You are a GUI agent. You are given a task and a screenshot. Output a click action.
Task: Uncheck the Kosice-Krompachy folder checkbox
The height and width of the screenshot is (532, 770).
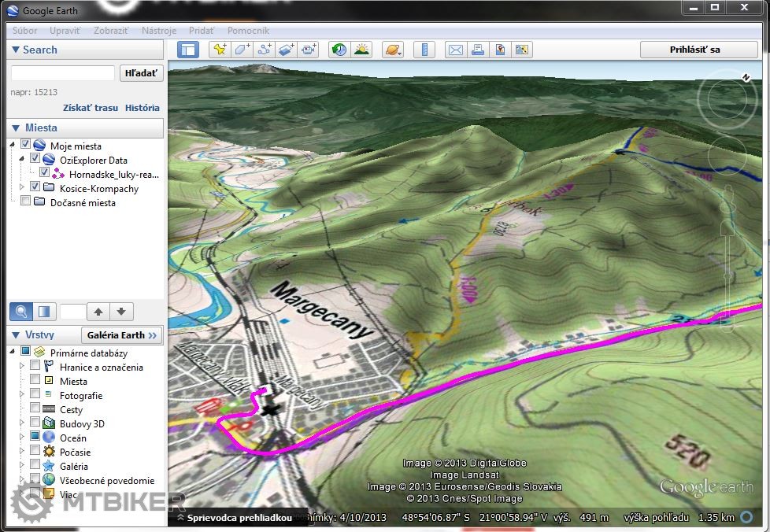[35, 188]
